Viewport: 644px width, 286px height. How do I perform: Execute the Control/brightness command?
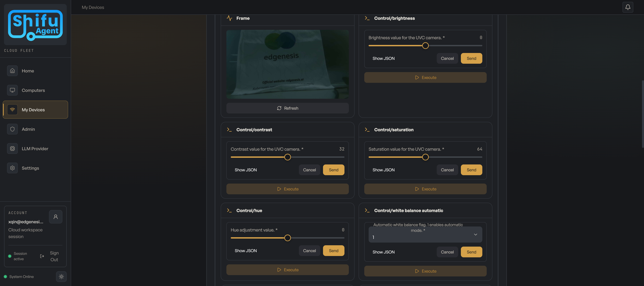[x=425, y=77]
